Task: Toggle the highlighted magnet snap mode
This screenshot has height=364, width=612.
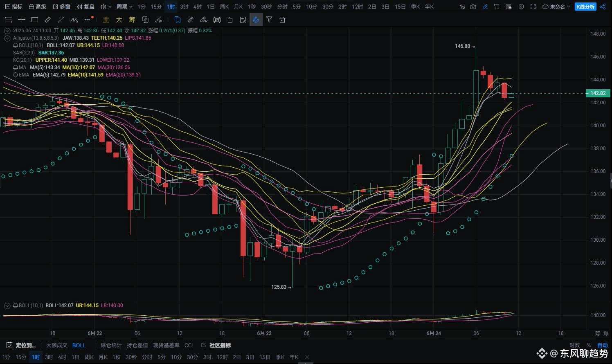Action: click(x=256, y=20)
